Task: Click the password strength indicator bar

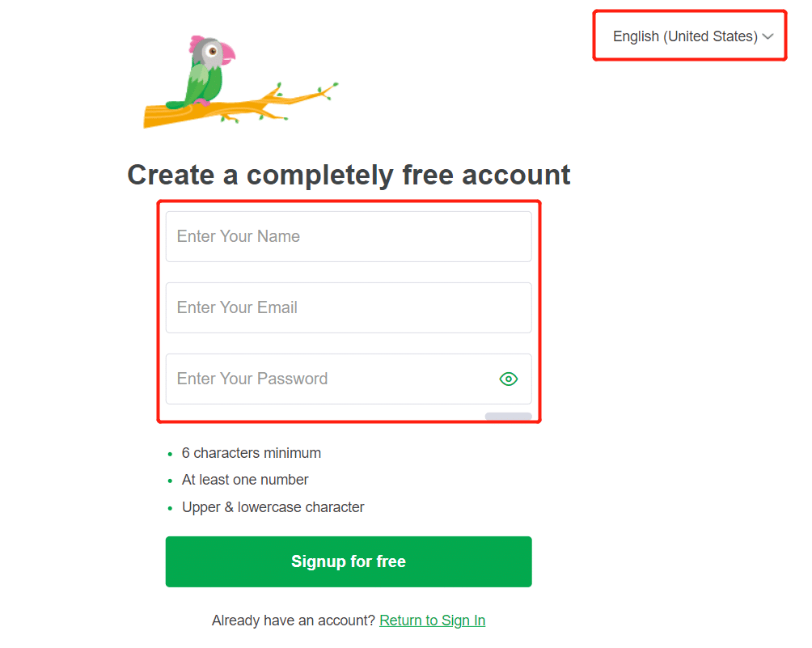Action: 508,416
